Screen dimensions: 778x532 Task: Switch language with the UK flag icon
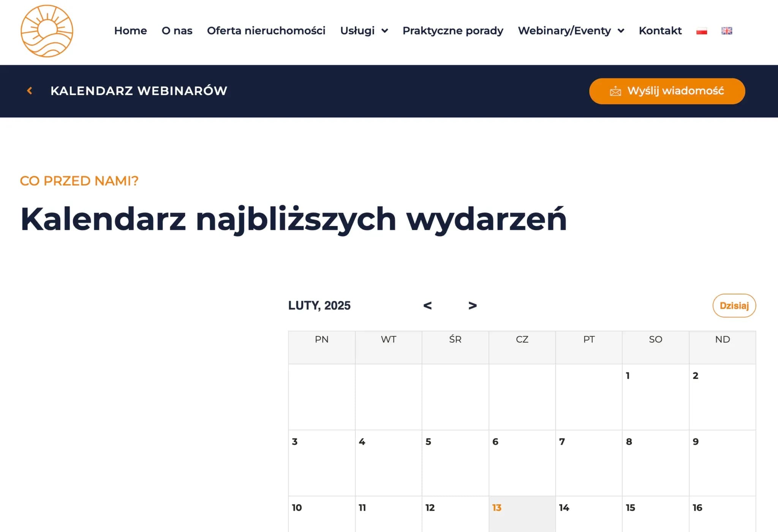click(x=726, y=31)
